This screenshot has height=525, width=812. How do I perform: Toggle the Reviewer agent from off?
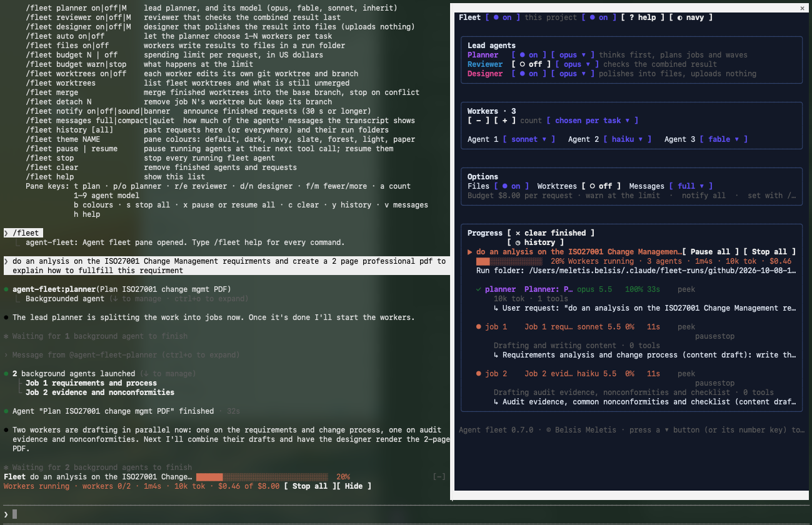tap(531, 64)
